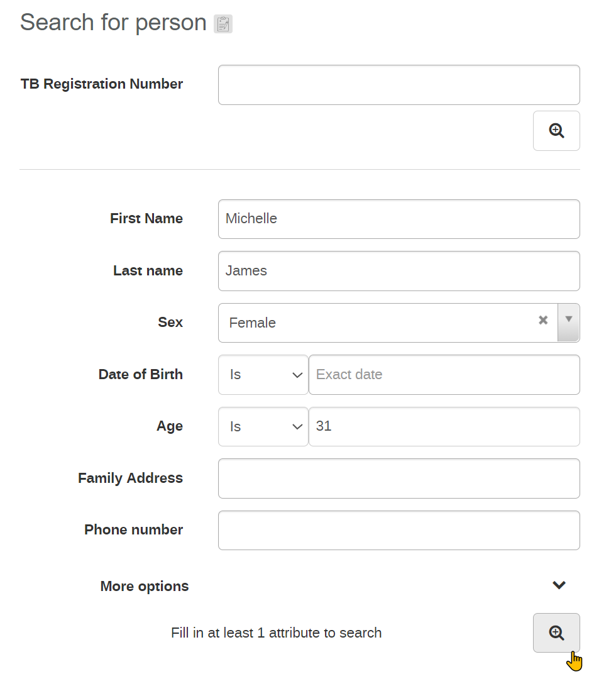This screenshot has width=616, height=691.
Task: Click the First Name field containing Michelle
Action: tap(399, 219)
